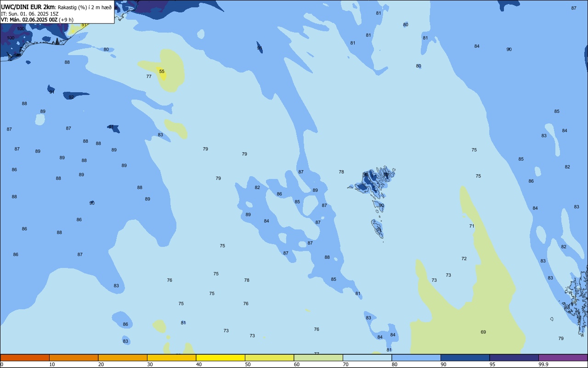Pick the 95–99.9 navy legend swatch
Image resolution: width=588 pixels, height=368 pixels.
(514, 358)
